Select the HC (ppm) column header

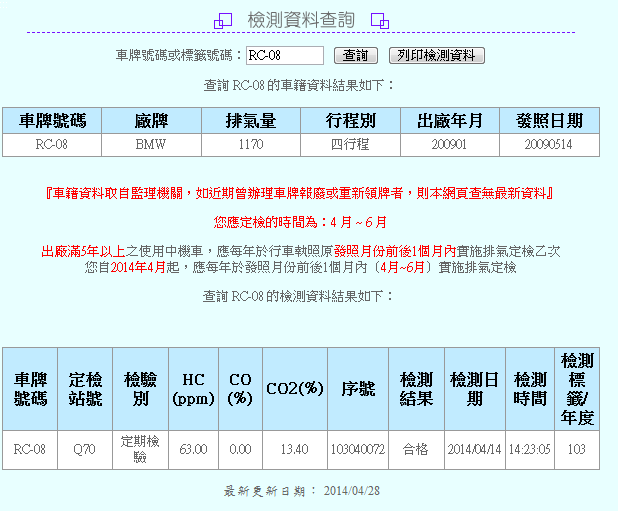193,389
